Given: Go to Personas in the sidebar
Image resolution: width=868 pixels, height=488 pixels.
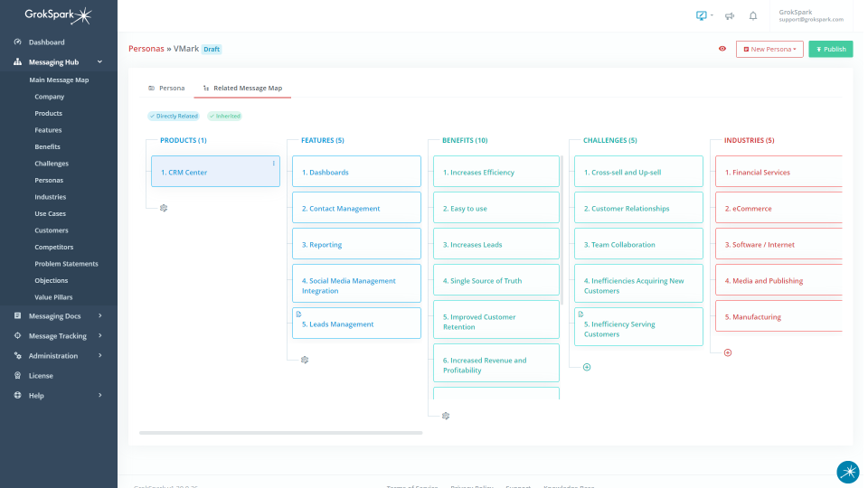Looking at the screenshot, I should 49,181.
